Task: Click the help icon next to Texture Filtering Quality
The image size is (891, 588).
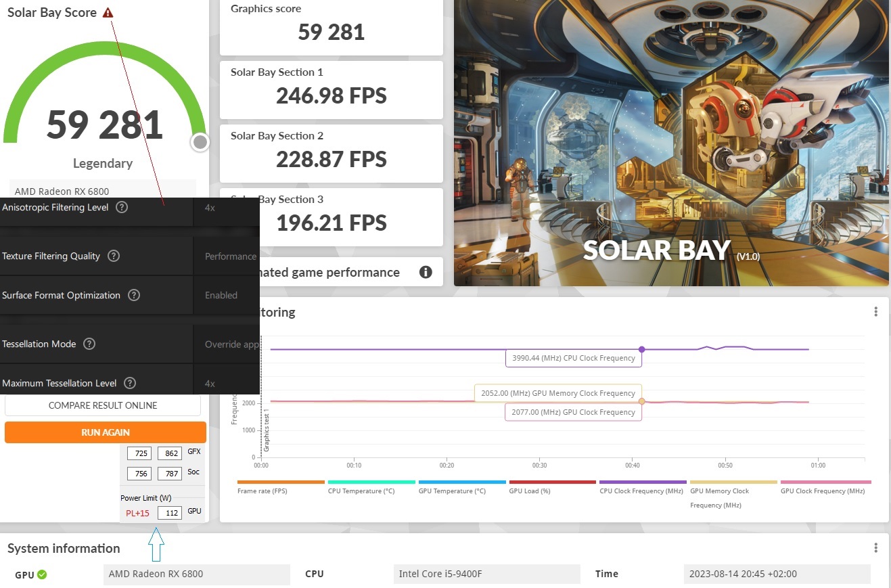Action: (x=114, y=256)
